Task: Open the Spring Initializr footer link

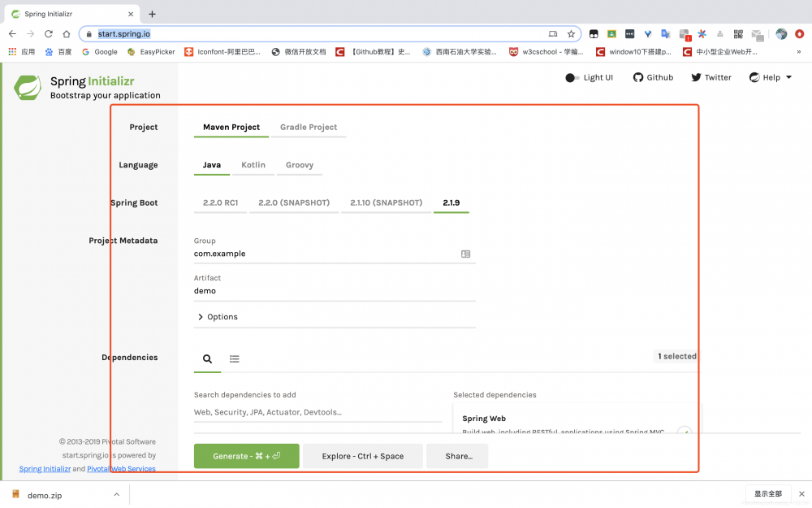Action: (x=45, y=469)
